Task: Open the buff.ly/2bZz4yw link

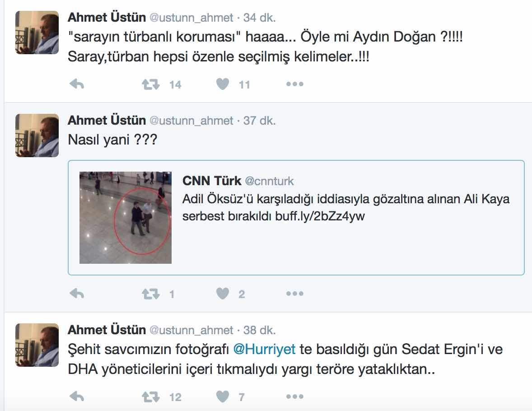Action: (x=320, y=216)
